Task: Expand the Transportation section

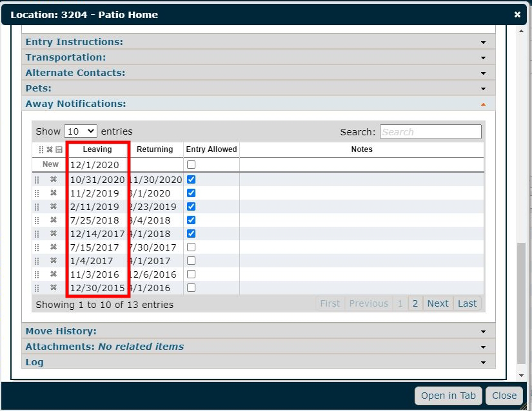Action: pyautogui.click(x=259, y=57)
